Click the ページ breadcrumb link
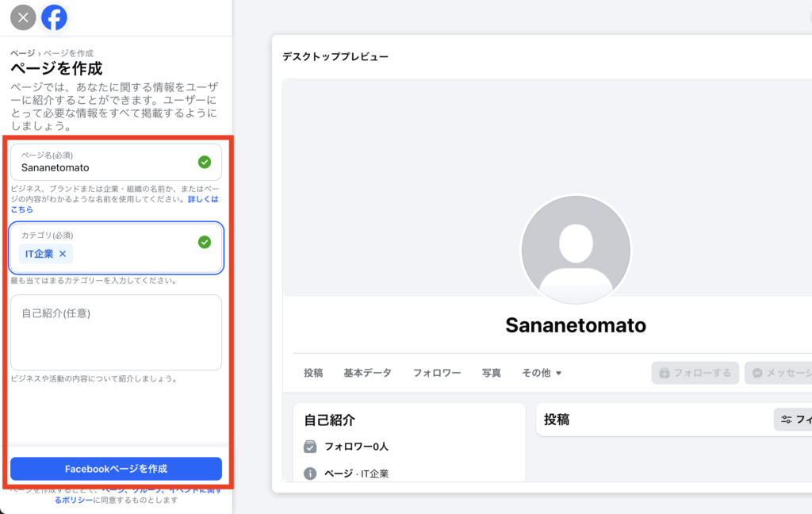The width and height of the screenshot is (812, 514). (x=23, y=53)
